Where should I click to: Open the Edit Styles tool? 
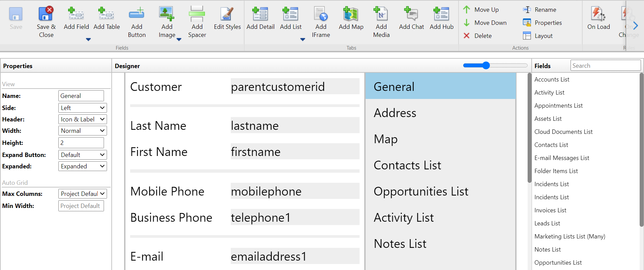227,14
